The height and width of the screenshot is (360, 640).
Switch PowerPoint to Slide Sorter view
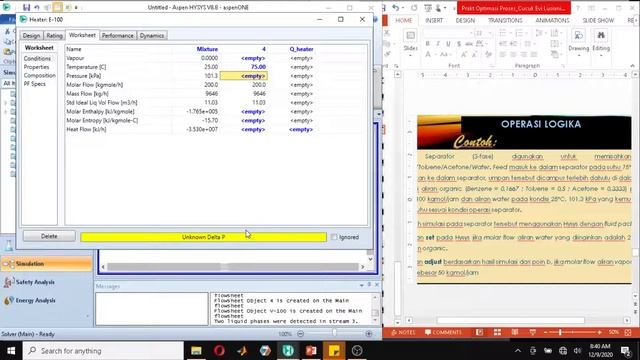[x=497, y=332]
